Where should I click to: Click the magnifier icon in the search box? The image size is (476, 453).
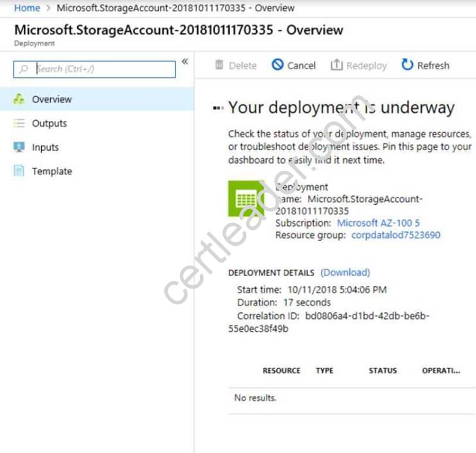(x=23, y=69)
